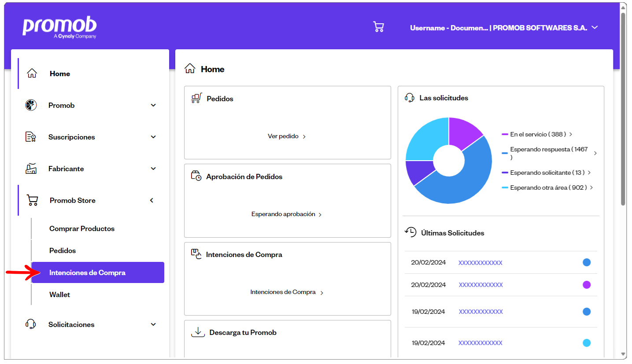632x364 pixels.
Task: Select Intenciones de Compra sidebar item
Action: pos(98,272)
